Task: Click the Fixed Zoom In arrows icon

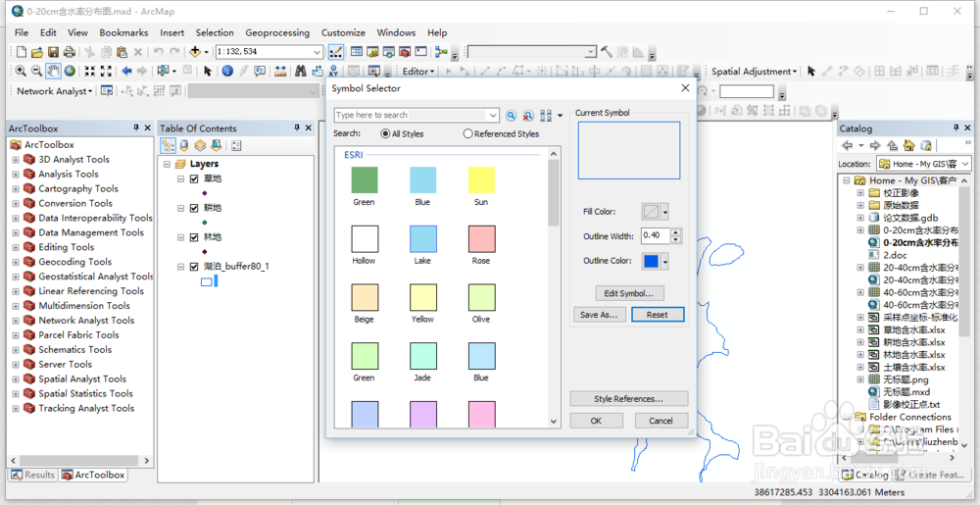Action: 90,71
